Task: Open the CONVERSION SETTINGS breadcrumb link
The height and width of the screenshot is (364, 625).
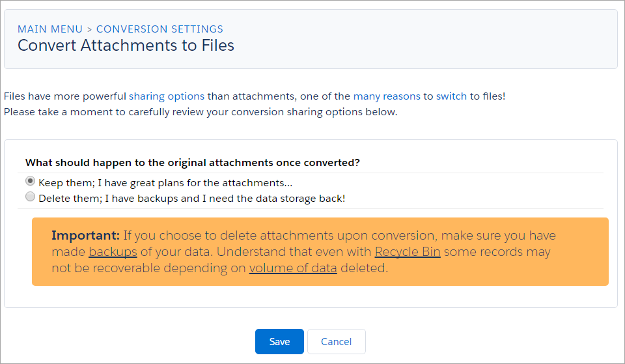Action: point(160,29)
